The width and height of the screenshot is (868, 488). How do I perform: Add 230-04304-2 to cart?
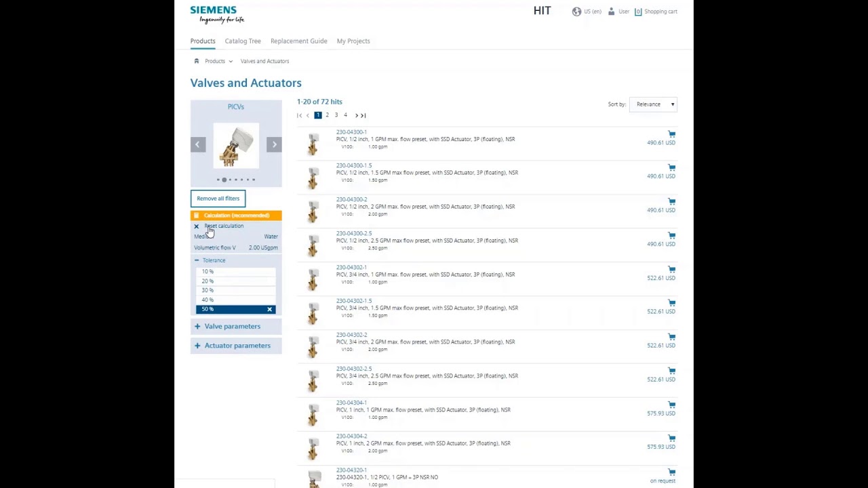tap(671, 439)
